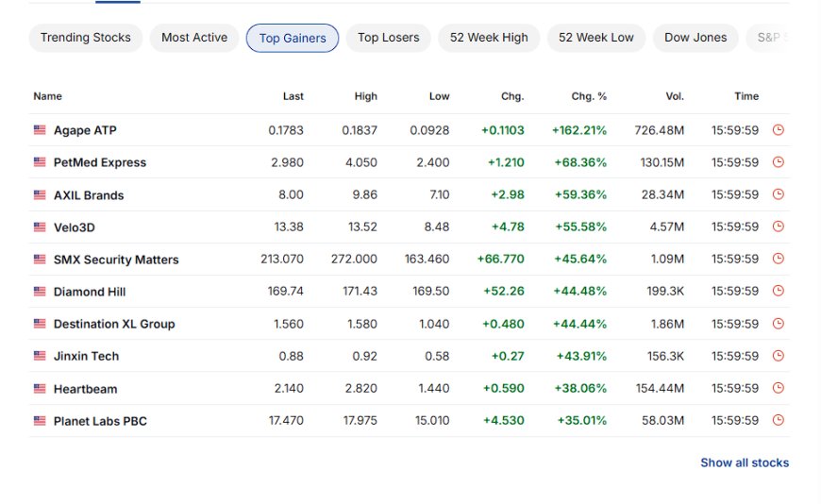Image resolution: width=821 pixels, height=504 pixels.
Task: Click the +52.26 change value
Action: (504, 292)
